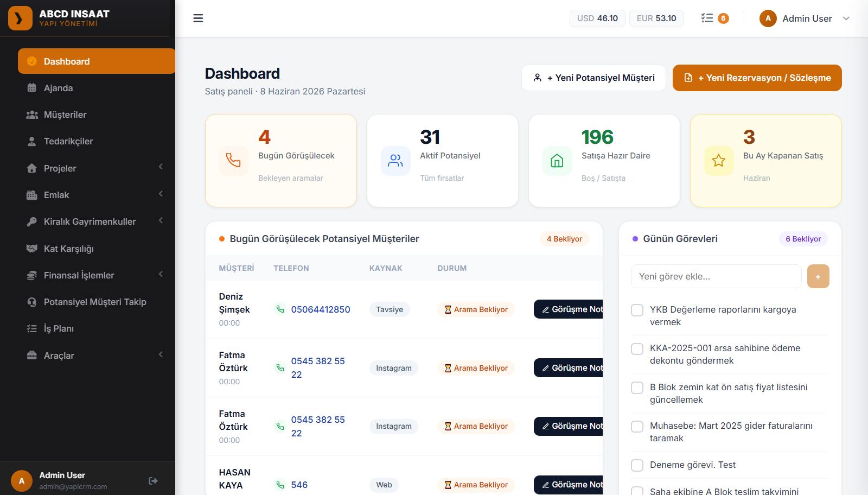Image resolution: width=868 pixels, height=495 pixels.
Task: Click the MÜŞTERİ column header
Action: coord(237,268)
